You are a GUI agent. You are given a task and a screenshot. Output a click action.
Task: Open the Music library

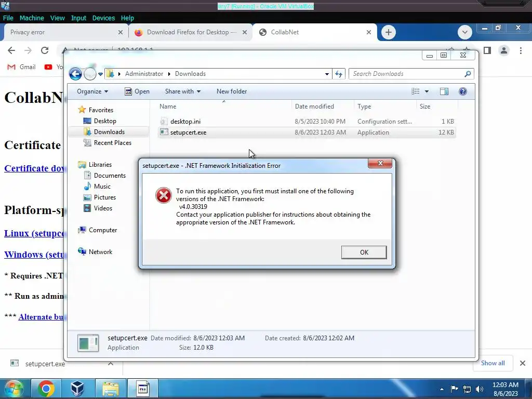102,187
